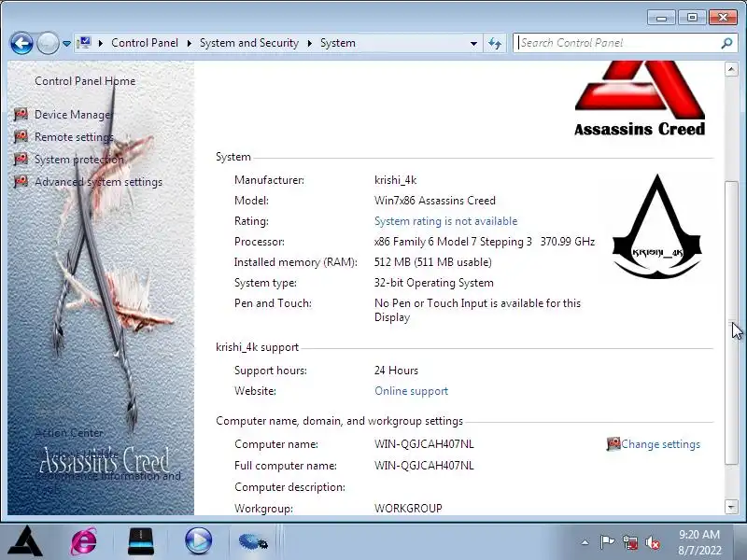Screen dimensions: 747x560
Task: Select 512 MB (511 MB usable) text
Action: 433,262
